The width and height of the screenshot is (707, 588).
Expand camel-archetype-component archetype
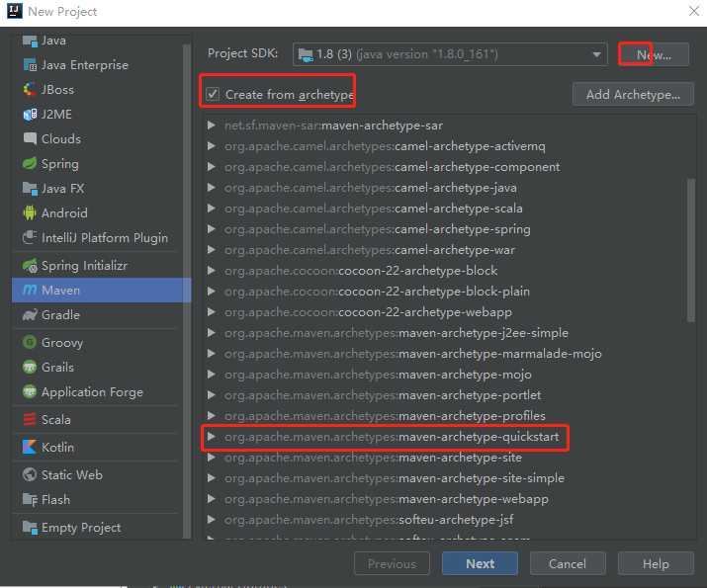point(211,167)
